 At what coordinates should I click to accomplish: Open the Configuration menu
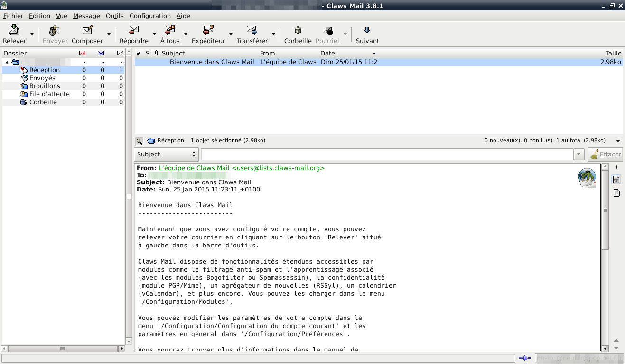click(150, 16)
